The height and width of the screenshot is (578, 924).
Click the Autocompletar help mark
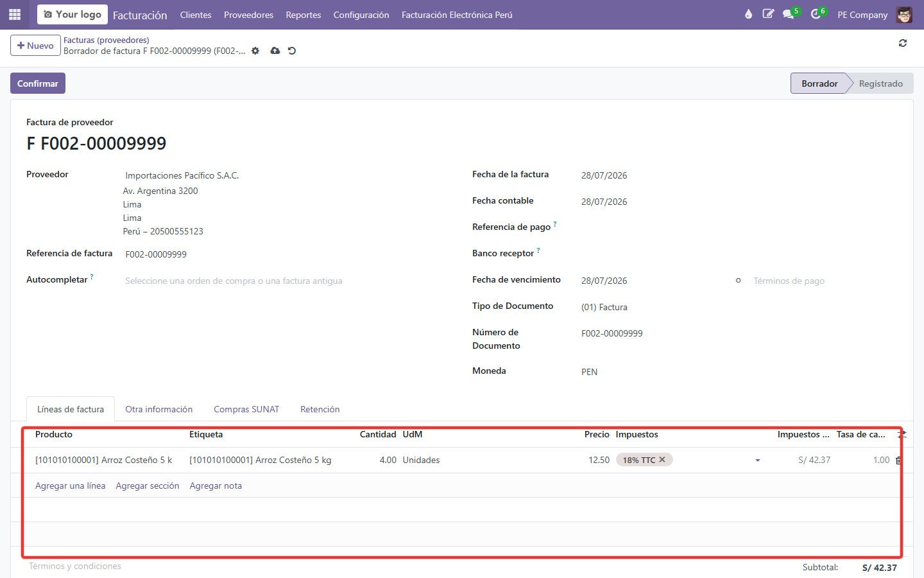(92, 276)
